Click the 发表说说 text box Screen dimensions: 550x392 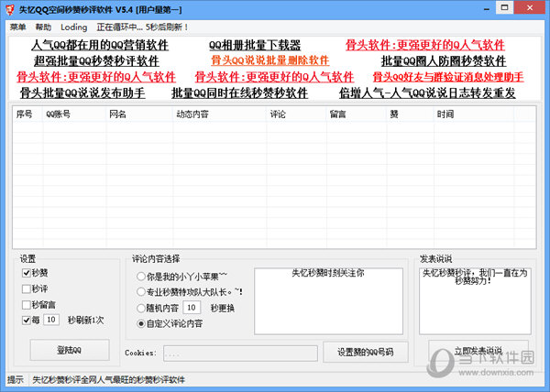475,301
